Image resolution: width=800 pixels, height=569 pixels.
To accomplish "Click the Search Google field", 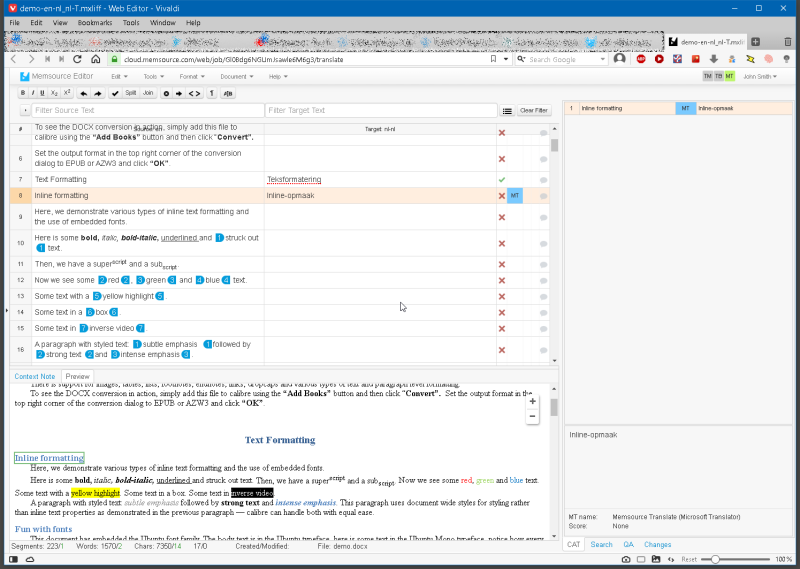I will pyautogui.click(x=563, y=59).
